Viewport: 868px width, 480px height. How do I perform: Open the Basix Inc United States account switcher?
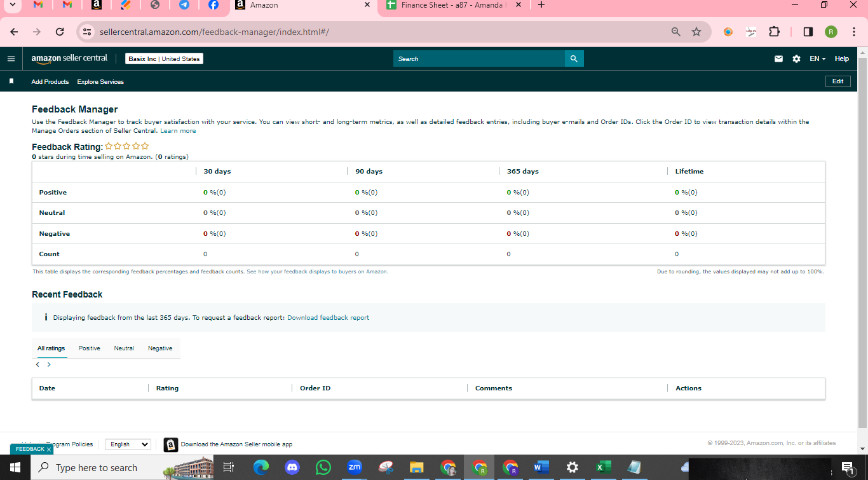164,58
